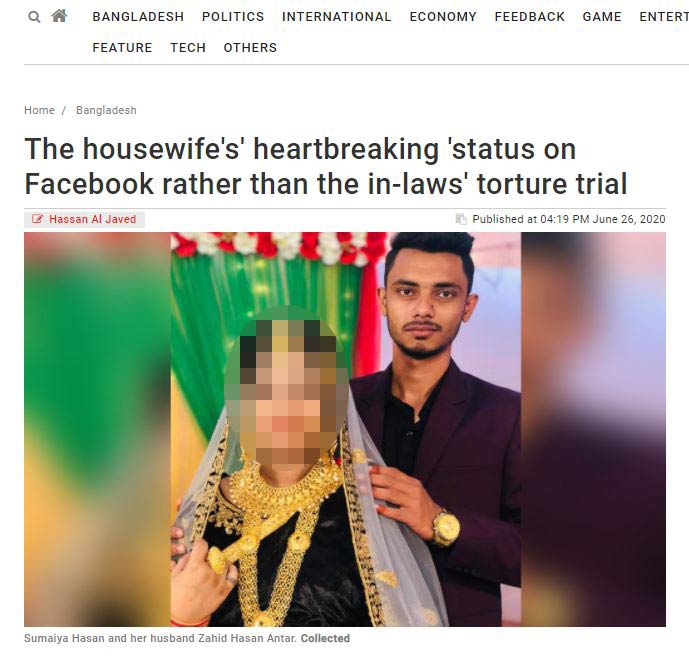Open the Game section
689x672 pixels.
602,17
